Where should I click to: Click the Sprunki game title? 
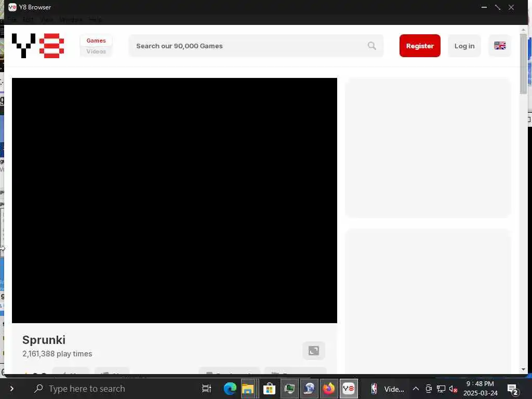pyautogui.click(x=44, y=340)
